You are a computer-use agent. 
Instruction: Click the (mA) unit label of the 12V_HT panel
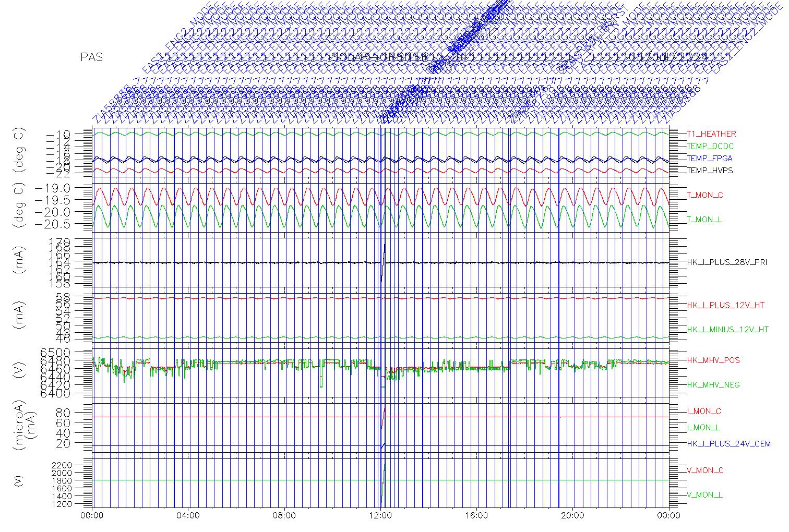[x=20, y=315]
